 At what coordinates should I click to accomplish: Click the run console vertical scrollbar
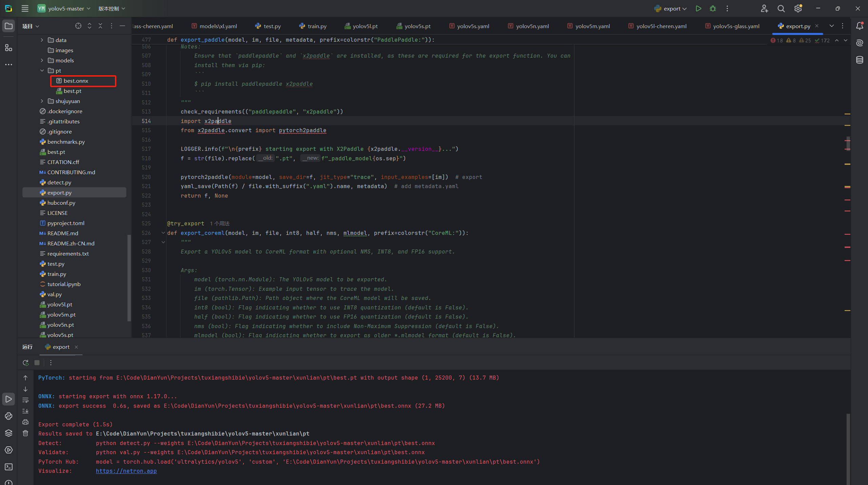848,447
